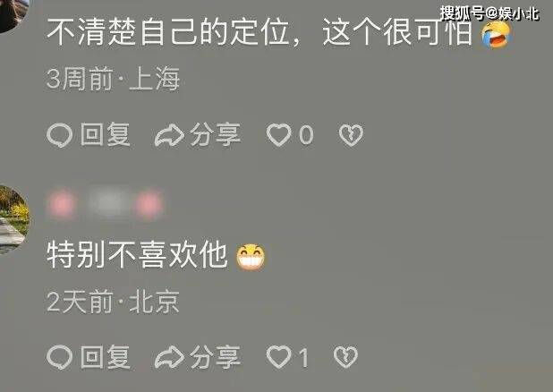The image size is (553, 392).
Task: Like the Shanghai comment with the heart icon
Action: pos(278,135)
